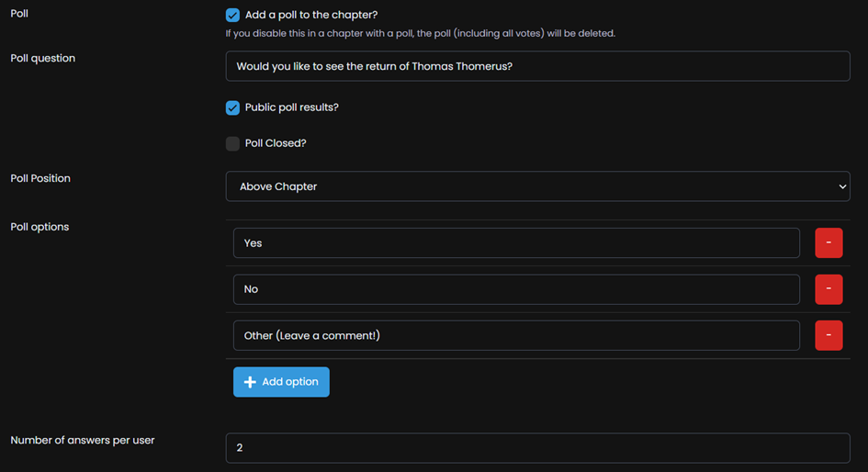This screenshot has height=472, width=868.
Task: Remove the "Yes" poll option
Action: (x=829, y=243)
